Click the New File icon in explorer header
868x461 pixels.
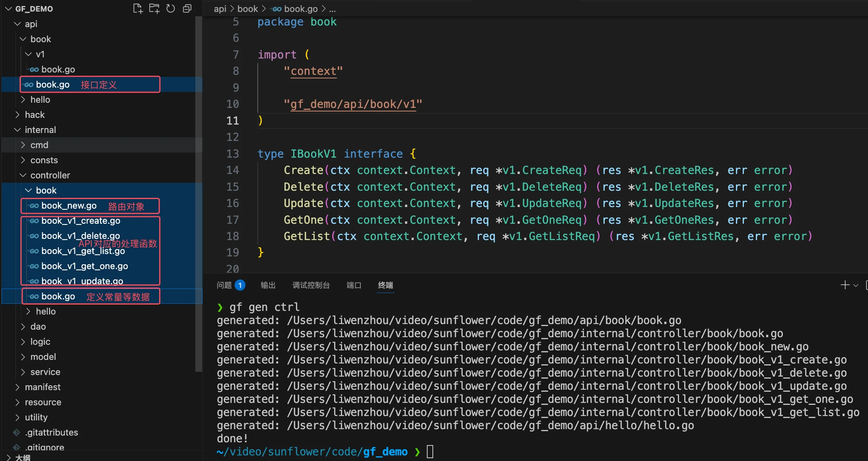click(138, 9)
